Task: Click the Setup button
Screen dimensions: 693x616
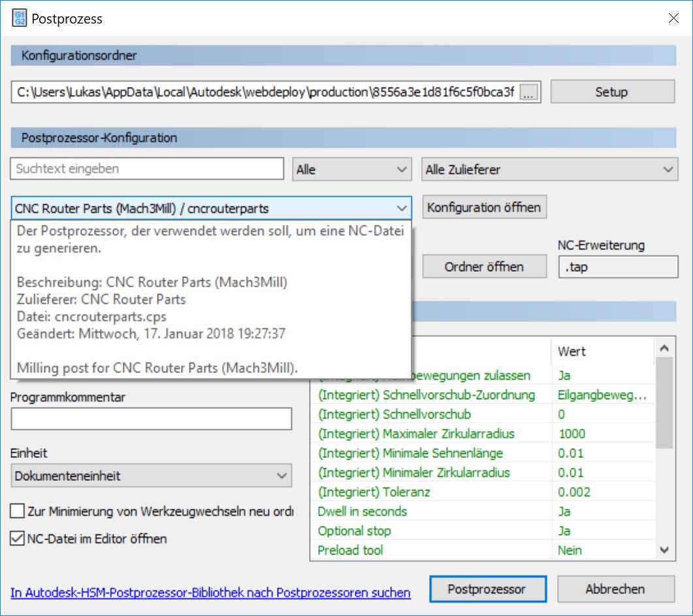Action: (x=612, y=92)
